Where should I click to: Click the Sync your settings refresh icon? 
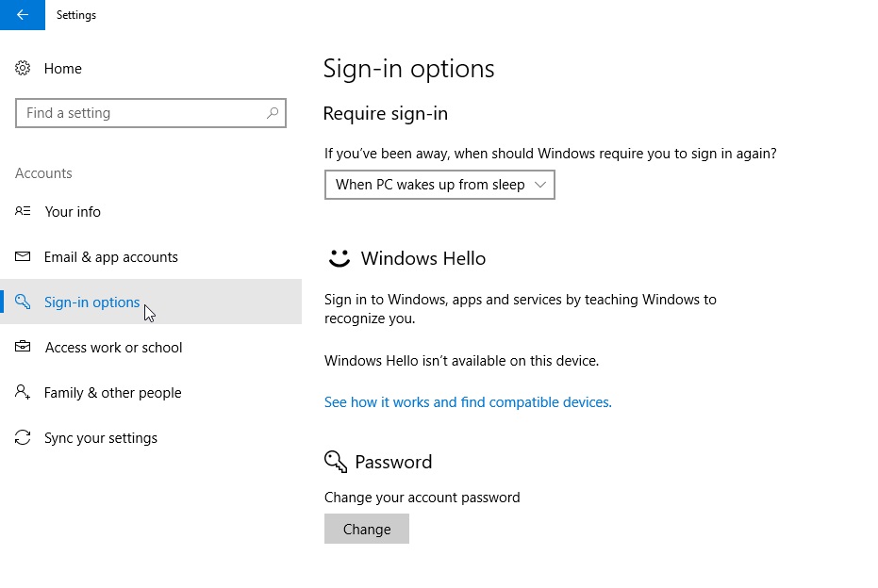pos(23,437)
